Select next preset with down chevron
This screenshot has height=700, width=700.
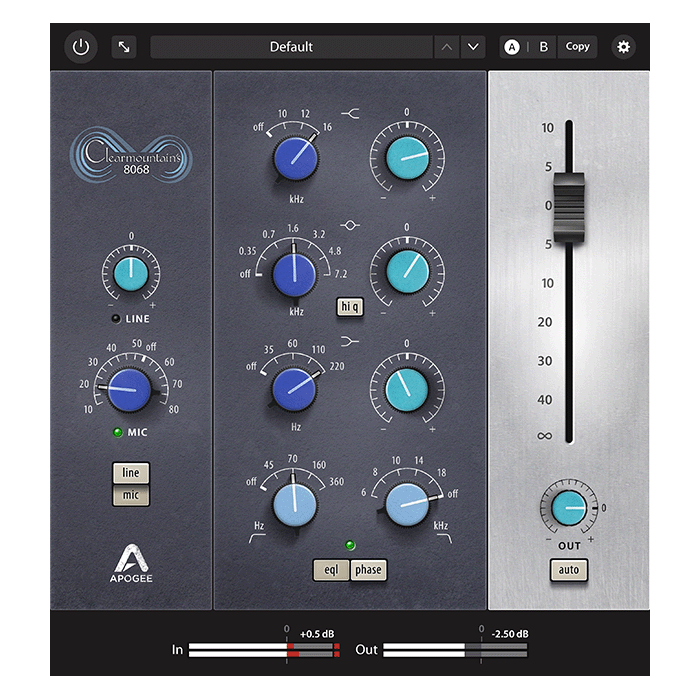coord(473,47)
